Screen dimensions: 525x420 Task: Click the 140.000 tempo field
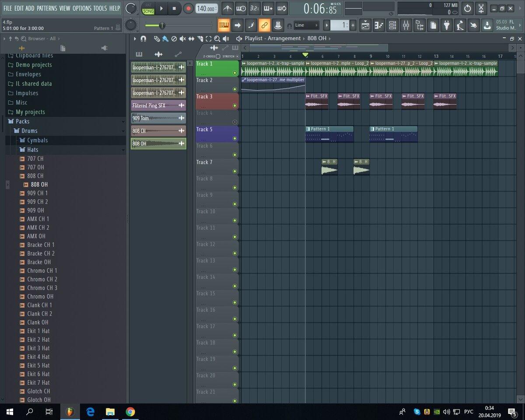206,8
